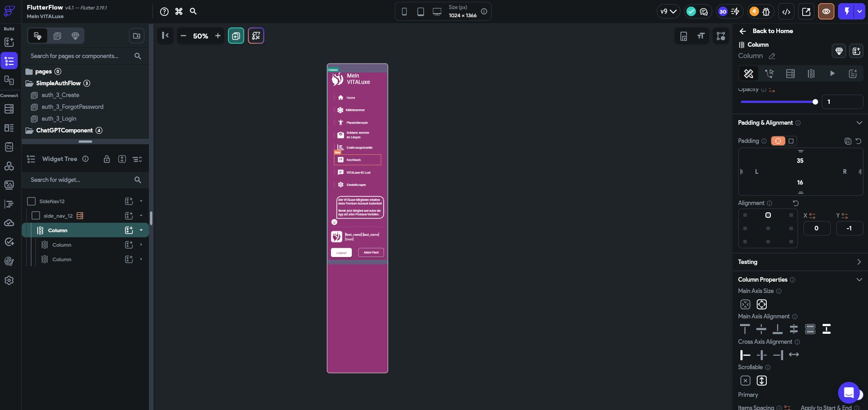The width and height of the screenshot is (868, 410).
Task: Open the keyboard shortcuts command icon
Action: click(179, 11)
